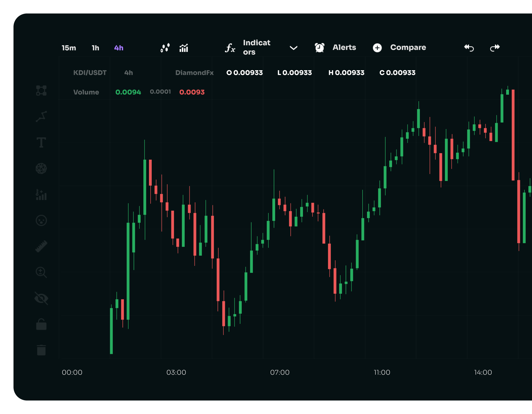Click the 14:00 time axis label
This screenshot has height=414, width=532.
pyautogui.click(x=483, y=372)
